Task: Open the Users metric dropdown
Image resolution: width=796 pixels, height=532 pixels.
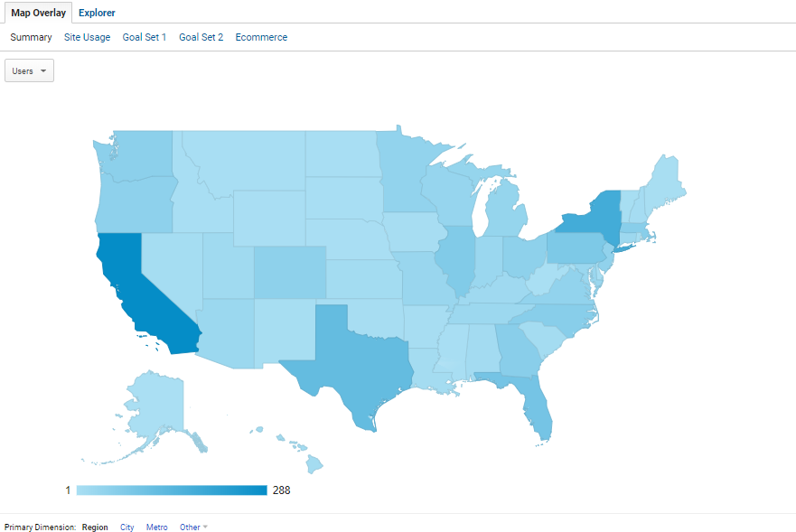Action: click(x=29, y=70)
